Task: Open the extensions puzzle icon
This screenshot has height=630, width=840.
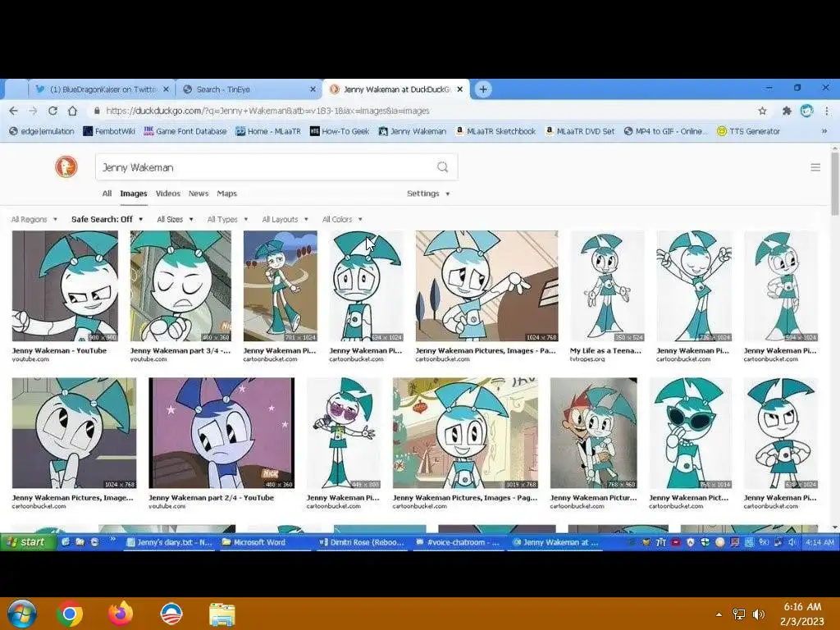Action: point(787,111)
